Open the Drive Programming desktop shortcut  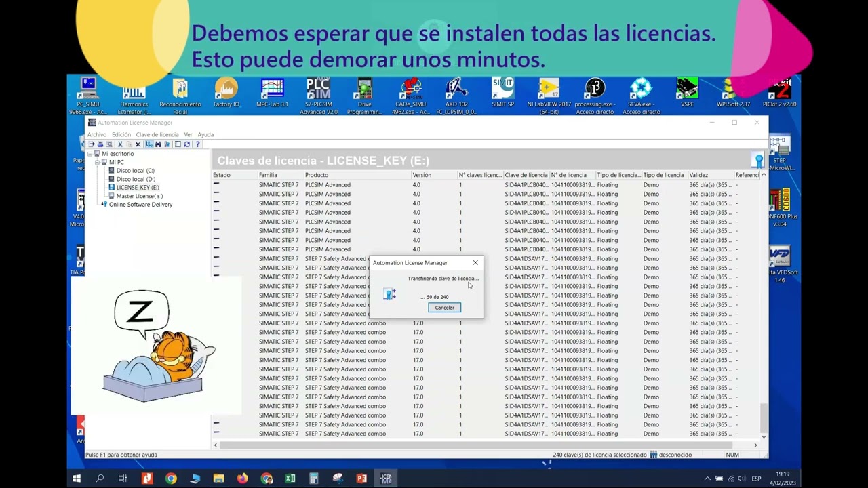point(364,96)
